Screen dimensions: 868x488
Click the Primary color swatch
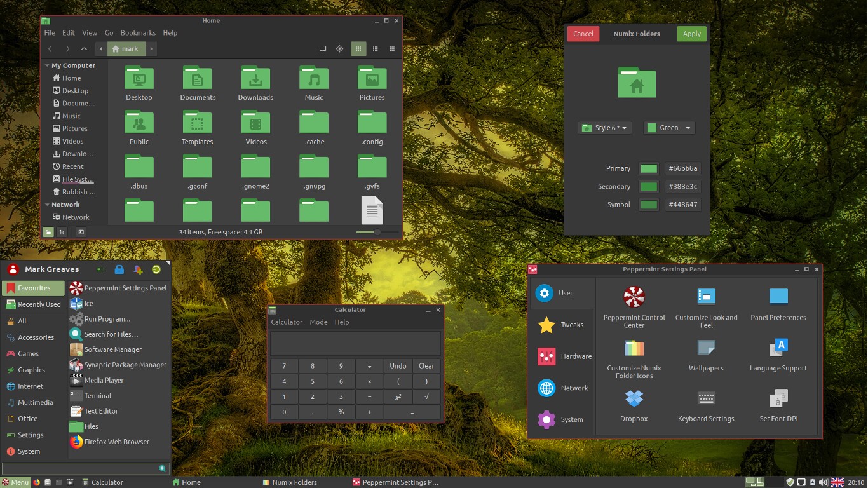[649, 168]
